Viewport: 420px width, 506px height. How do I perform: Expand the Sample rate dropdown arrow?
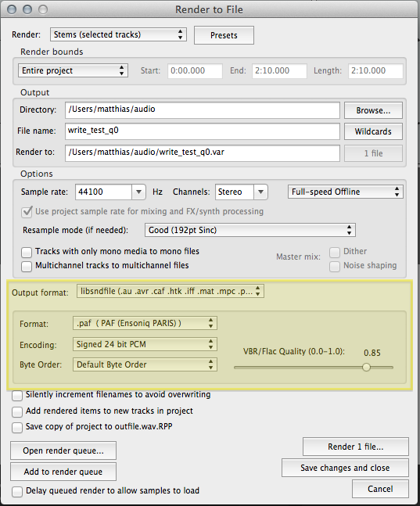tap(138, 192)
